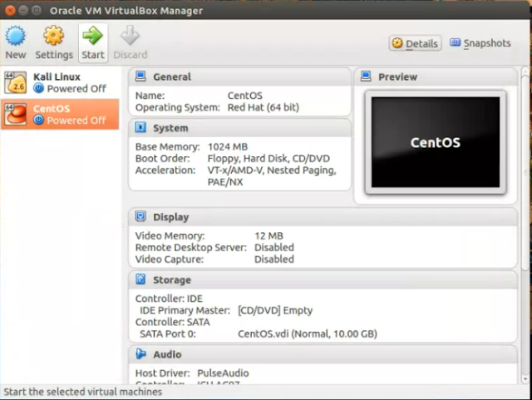Click the Kali Linux power state icon

click(x=39, y=89)
